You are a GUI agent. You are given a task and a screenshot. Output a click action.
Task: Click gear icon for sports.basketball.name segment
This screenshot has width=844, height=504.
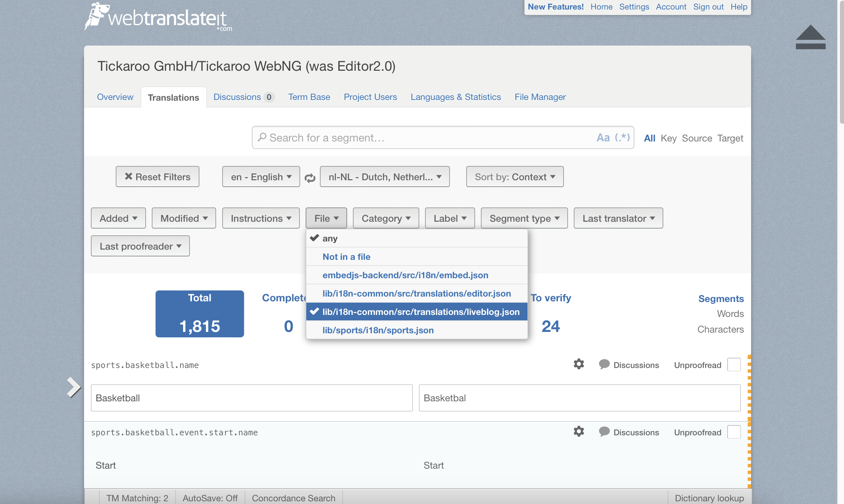579,364
